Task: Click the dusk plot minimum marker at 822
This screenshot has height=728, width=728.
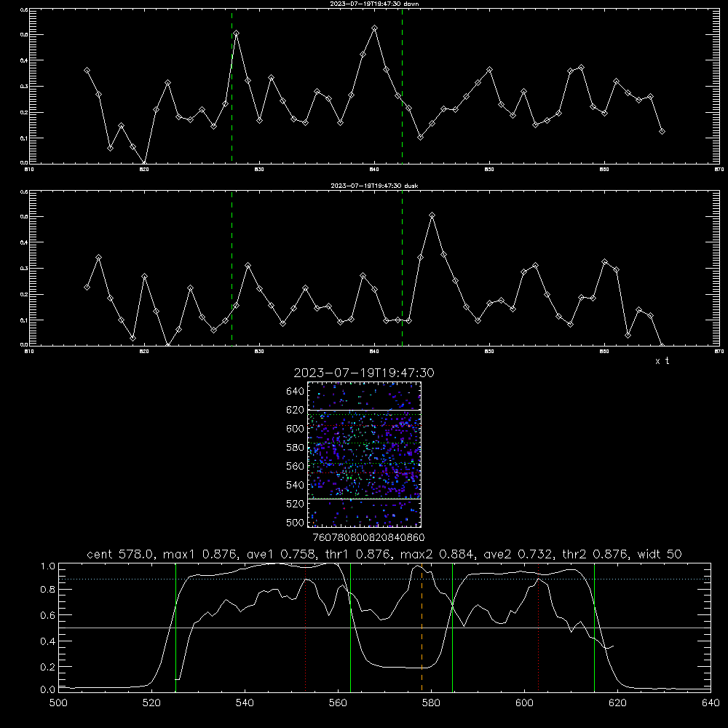Action: pyautogui.click(x=167, y=345)
